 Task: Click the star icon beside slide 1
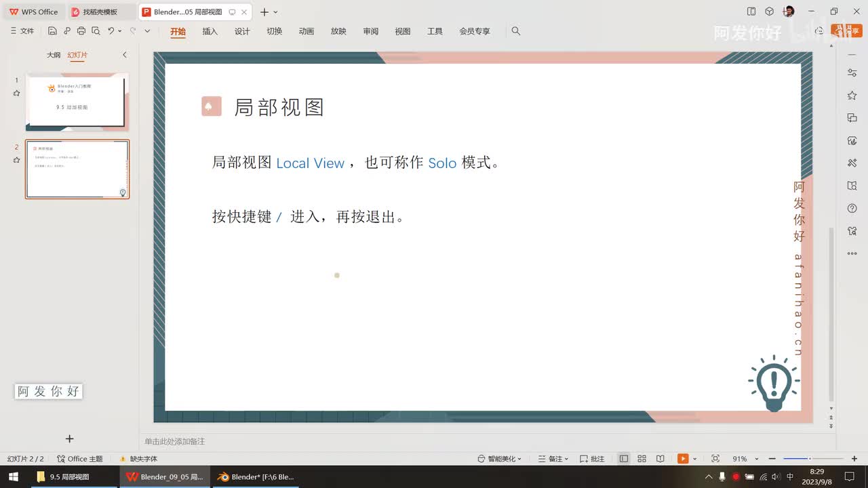coord(16,93)
